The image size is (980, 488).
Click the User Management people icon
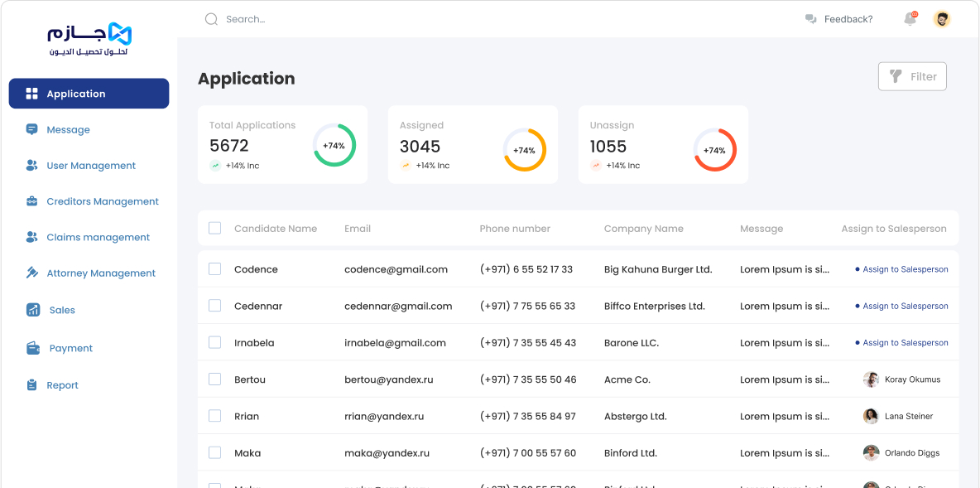click(x=32, y=165)
